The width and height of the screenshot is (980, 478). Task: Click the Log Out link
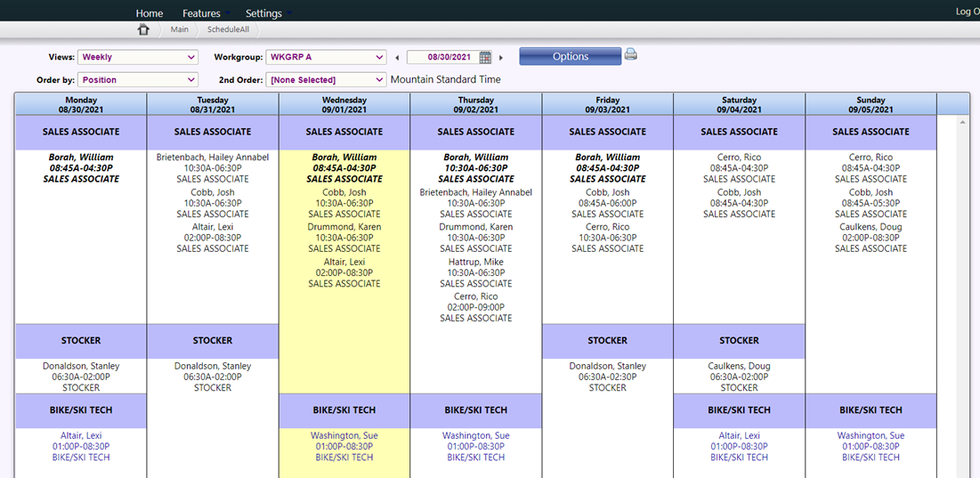pyautogui.click(x=967, y=12)
